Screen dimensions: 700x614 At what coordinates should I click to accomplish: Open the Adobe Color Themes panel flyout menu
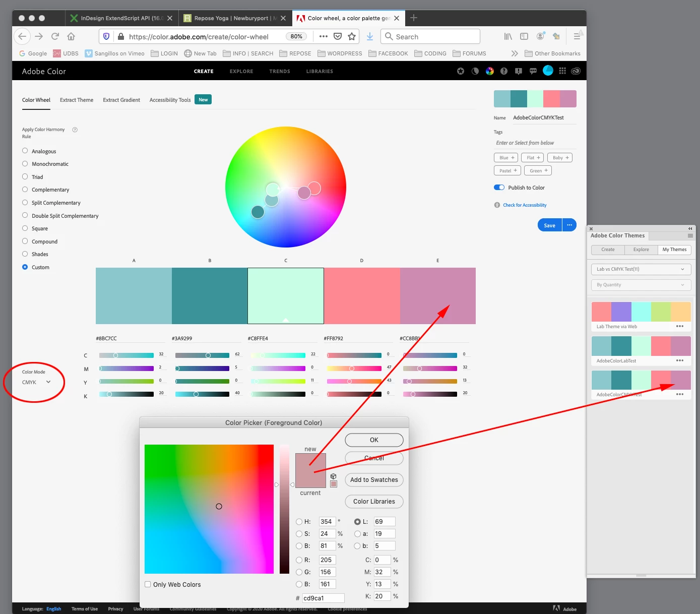(690, 235)
